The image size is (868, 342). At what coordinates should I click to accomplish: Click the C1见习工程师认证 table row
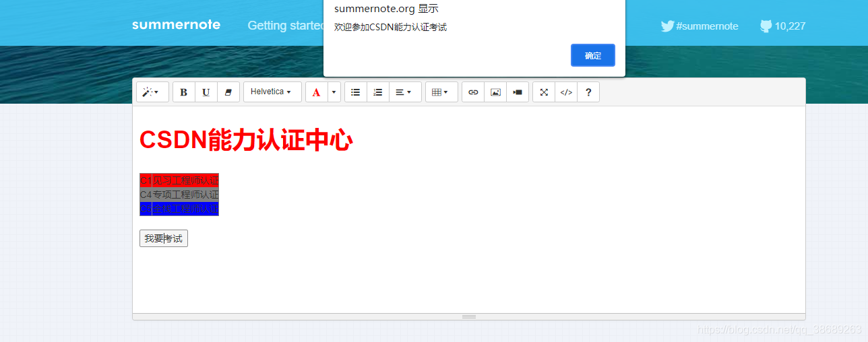pyautogui.click(x=179, y=180)
